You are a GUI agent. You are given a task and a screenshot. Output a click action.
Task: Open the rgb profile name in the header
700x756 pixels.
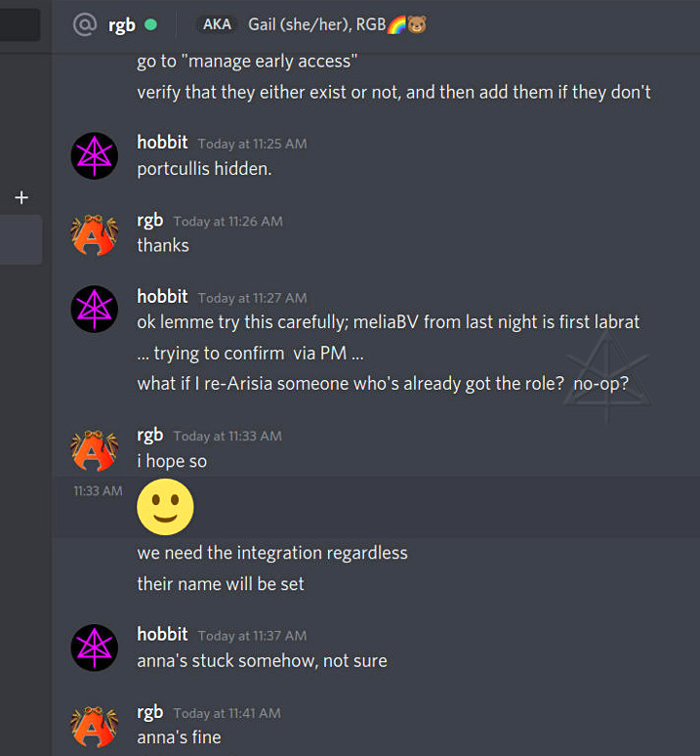(x=122, y=24)
